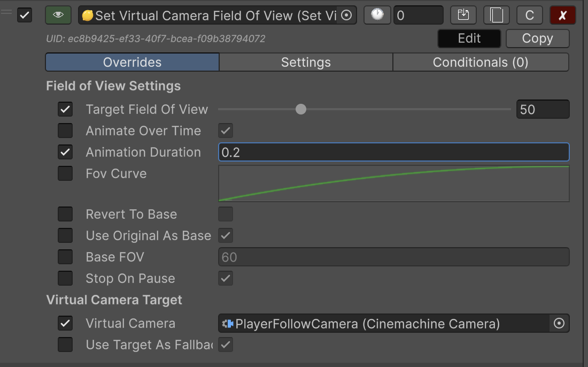This screenshot has height=367, width=588.
Task: Click the Target Field Of View slider handle
Action: 301,110
